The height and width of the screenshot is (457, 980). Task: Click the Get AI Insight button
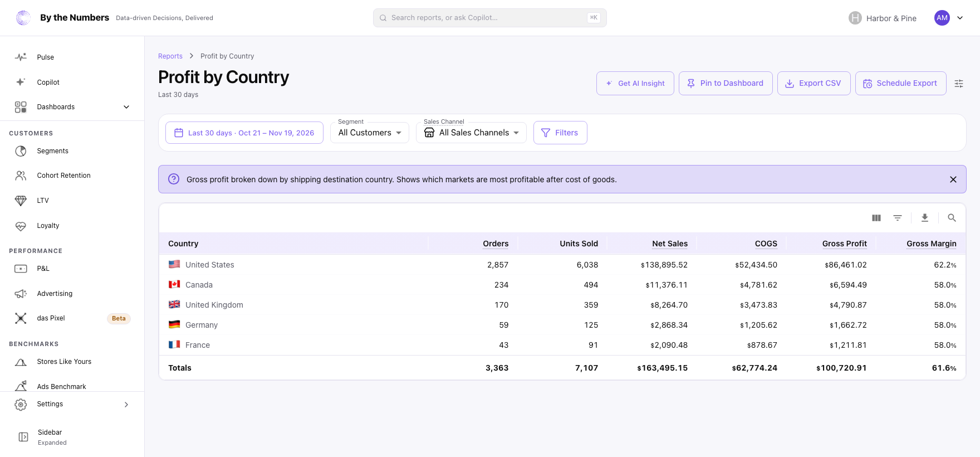coord(635,83)
